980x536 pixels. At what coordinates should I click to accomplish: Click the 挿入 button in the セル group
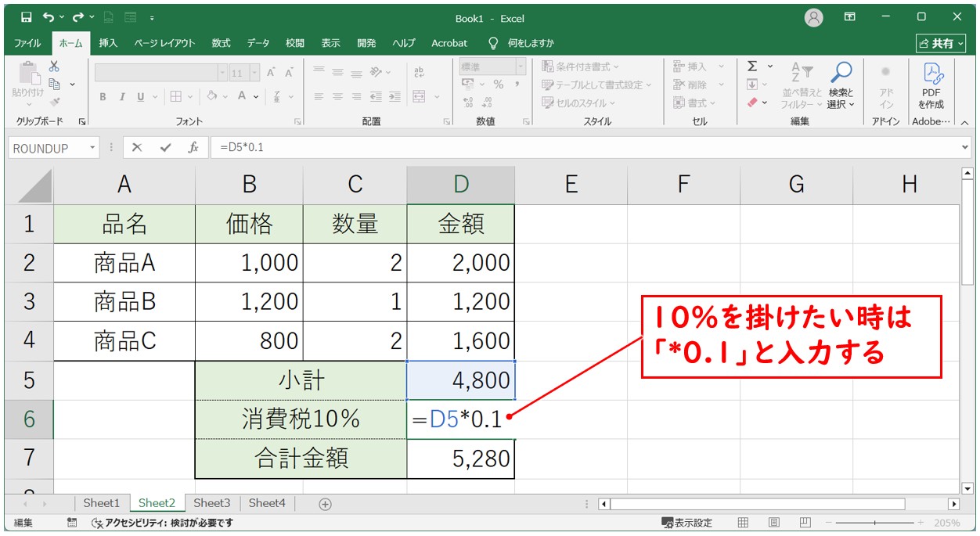(x=698, y=67)
